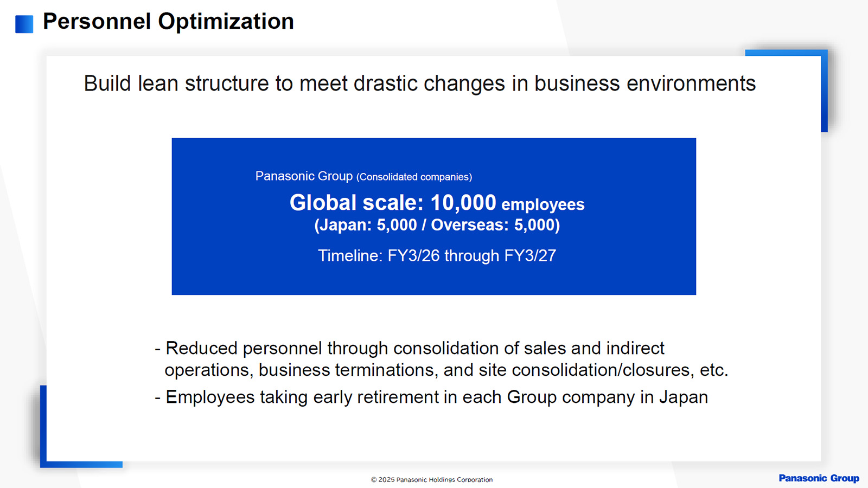
Task: Select the "Personnel Optimization" slide title
Action: point(168,22)
